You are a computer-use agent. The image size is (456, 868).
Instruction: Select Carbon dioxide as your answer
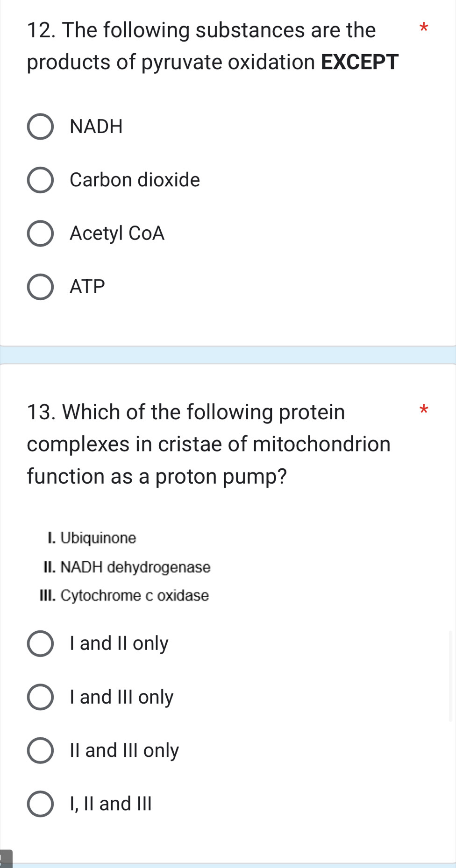click(41, 180)
